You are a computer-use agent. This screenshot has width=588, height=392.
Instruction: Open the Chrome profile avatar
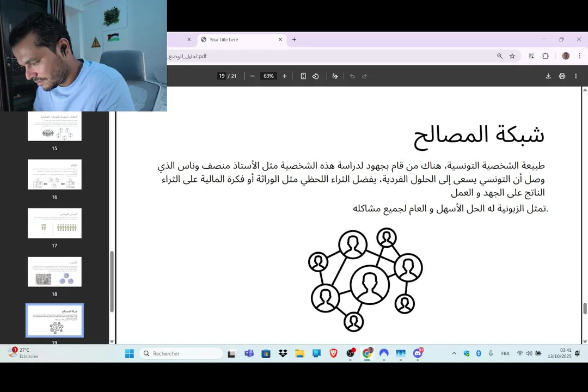click(x=566, y=56)
